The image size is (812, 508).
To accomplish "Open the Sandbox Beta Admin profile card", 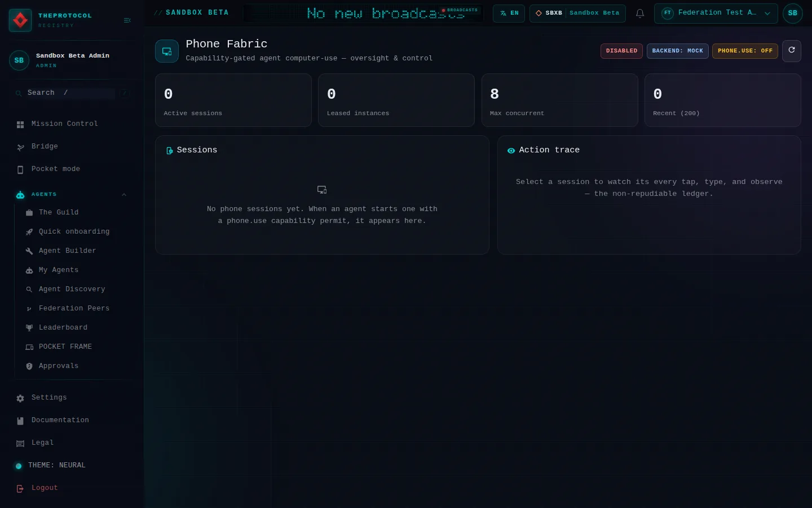I will (x=72, y=60).
